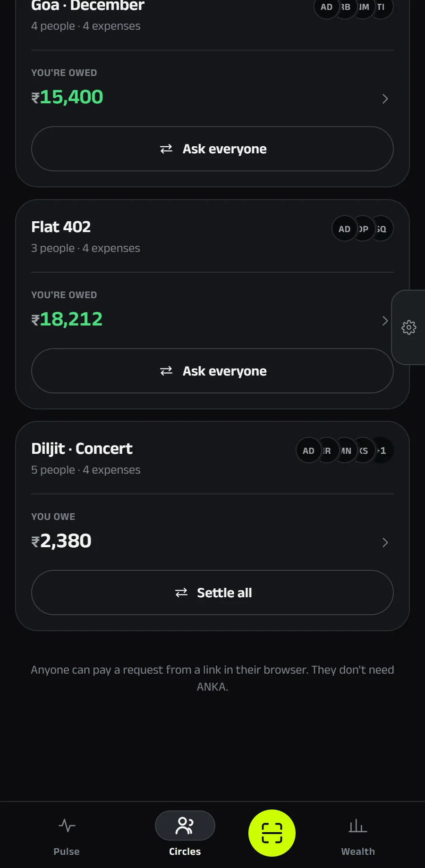
Task: Ask everyone in Goa December circle
Action: 212,149
